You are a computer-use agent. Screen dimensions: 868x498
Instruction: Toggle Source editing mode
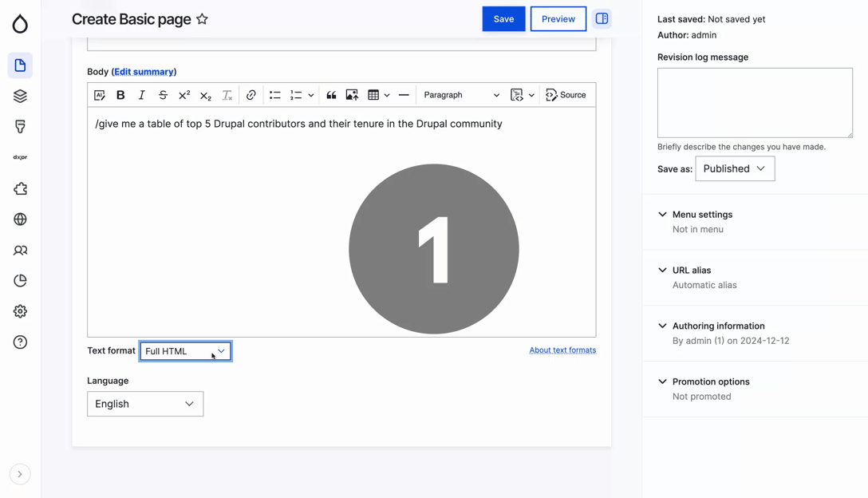pyautogui.click(x=566, y=95)
